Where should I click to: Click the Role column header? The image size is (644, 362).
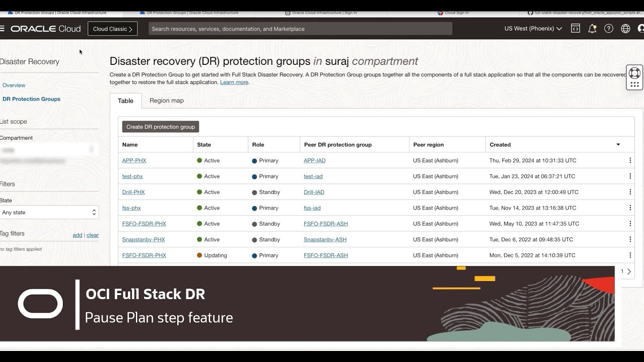point(258,145)
